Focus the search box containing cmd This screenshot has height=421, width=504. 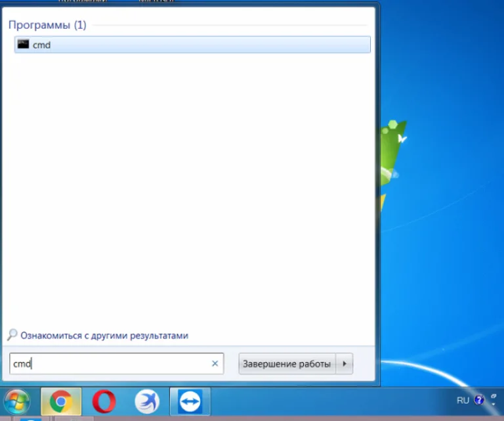click(116, 364)
